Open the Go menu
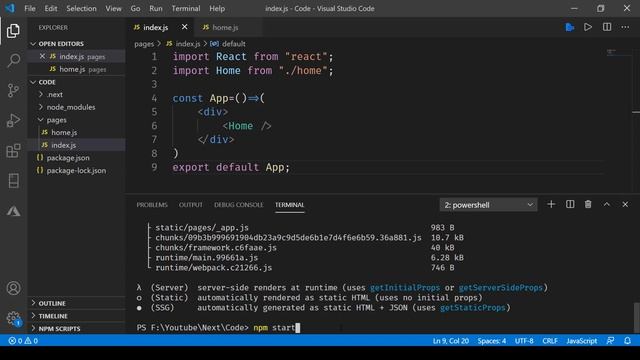 135,8
